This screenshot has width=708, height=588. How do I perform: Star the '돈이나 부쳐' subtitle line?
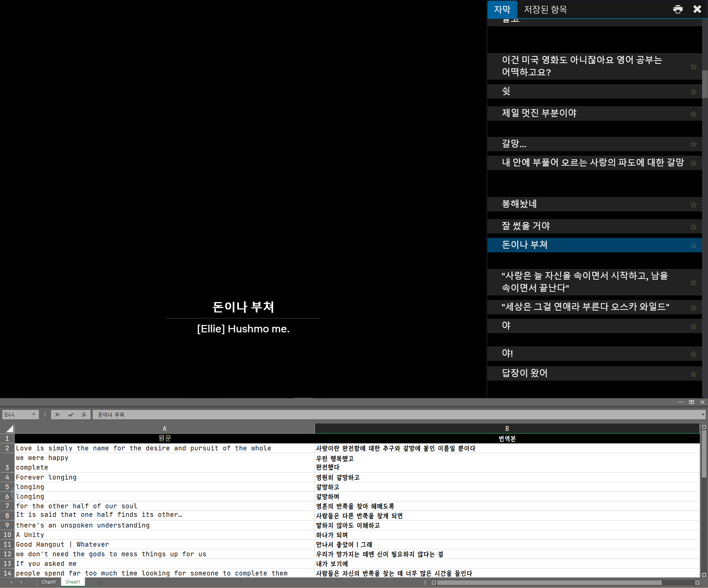pos(694,246)
